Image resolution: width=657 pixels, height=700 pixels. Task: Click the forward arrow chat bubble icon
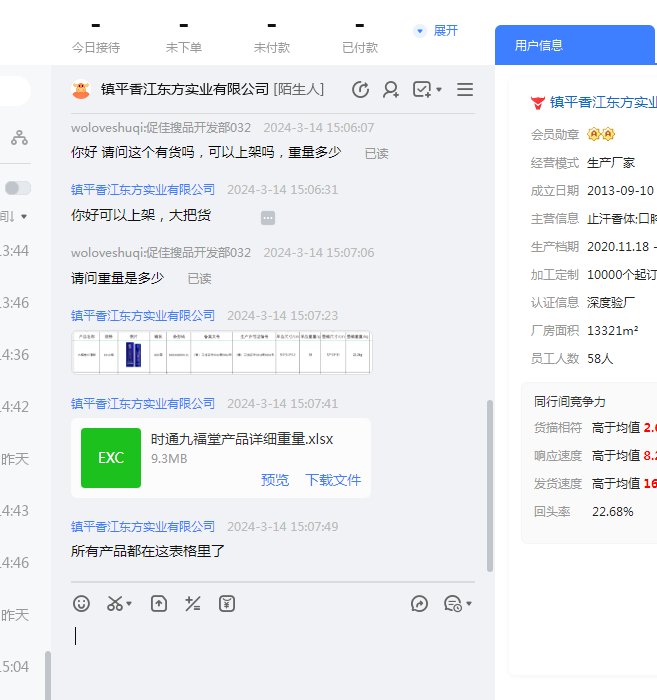(x=420, y=604)
